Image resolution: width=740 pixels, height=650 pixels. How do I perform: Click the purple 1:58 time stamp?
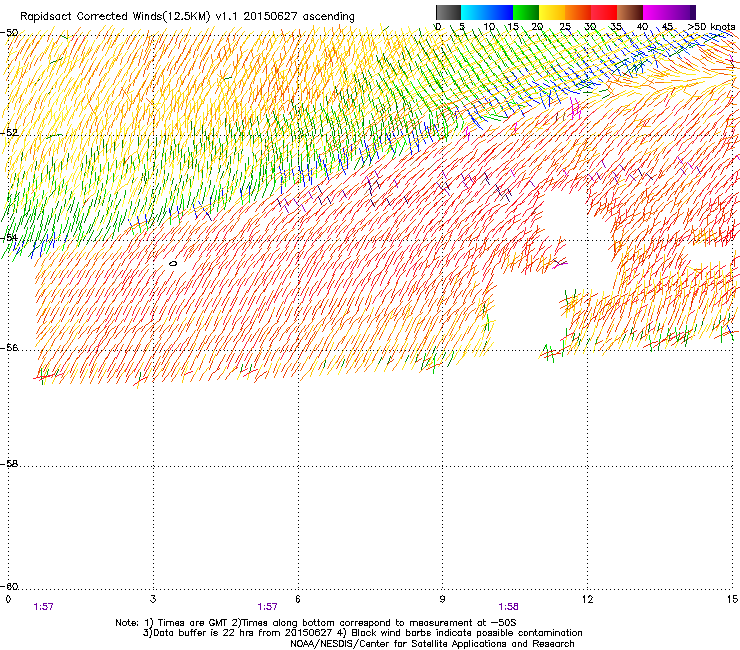pyautogui.click(x=508, y=607)
